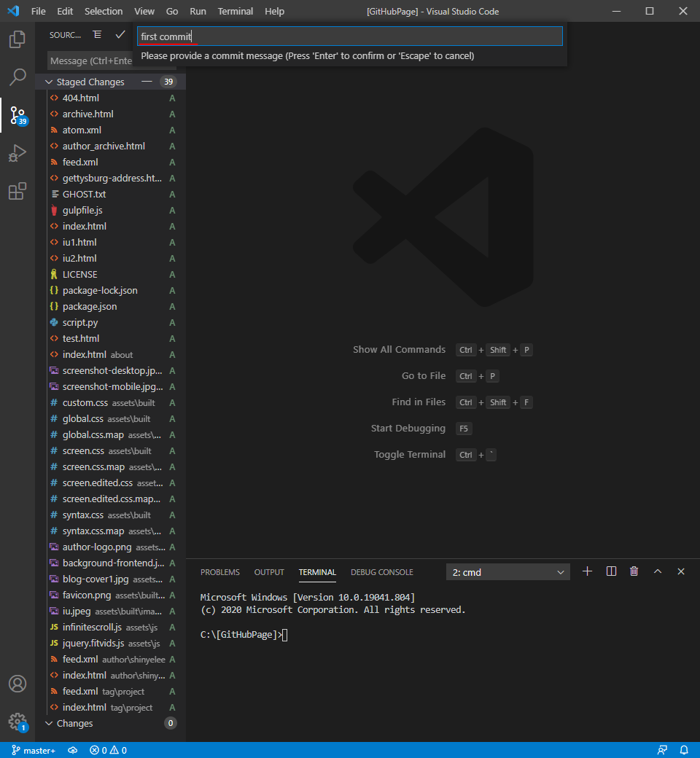Viewport: 700px width, 758px height.
Task: Maximize terminal panel with up chevron
Action: pos(658,571)
